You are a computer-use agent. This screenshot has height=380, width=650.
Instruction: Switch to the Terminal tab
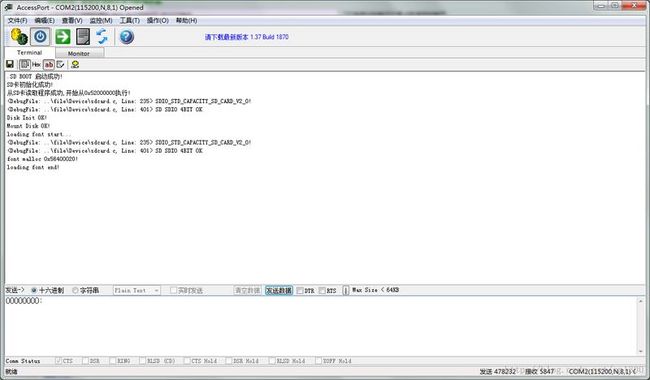point(29,53)
